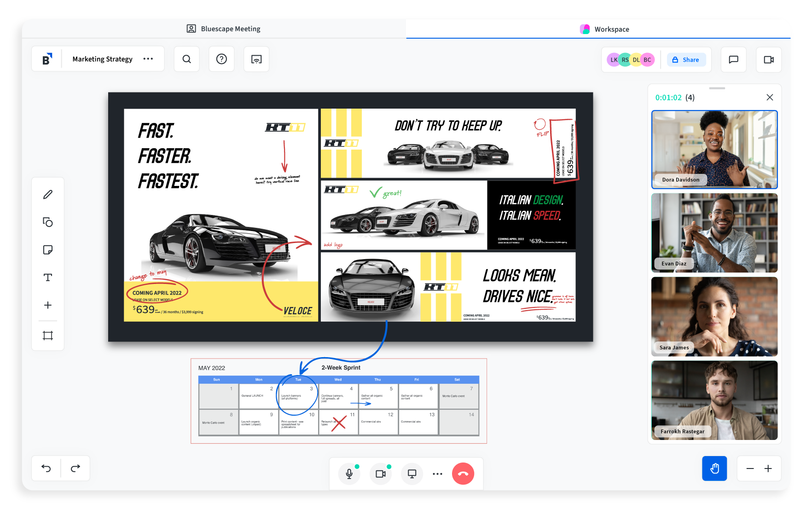812x509 pixels.
Task: Switch to the Workspace tab
Action: (604, 29)
